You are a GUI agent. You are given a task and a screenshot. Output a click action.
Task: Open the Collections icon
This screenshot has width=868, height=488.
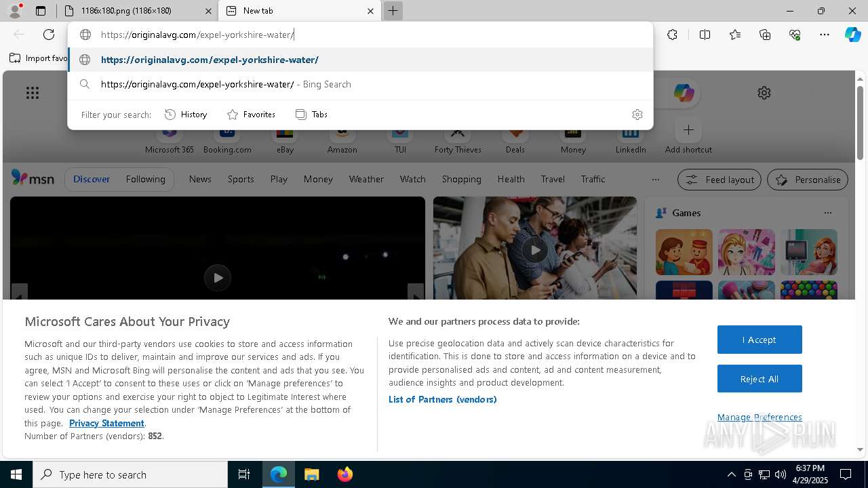click(x=765, y=35)
